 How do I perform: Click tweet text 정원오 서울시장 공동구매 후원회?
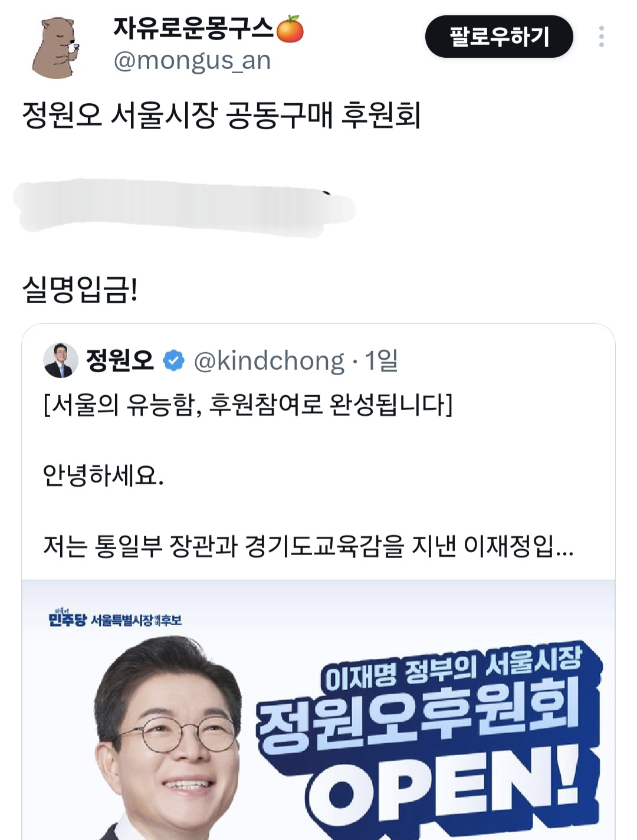[x=221, y=115]
